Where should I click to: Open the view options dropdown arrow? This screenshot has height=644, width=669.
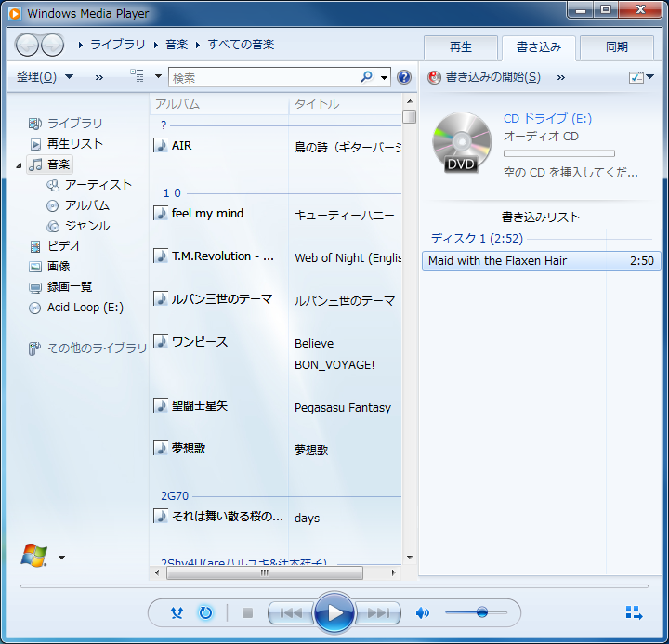158,76
